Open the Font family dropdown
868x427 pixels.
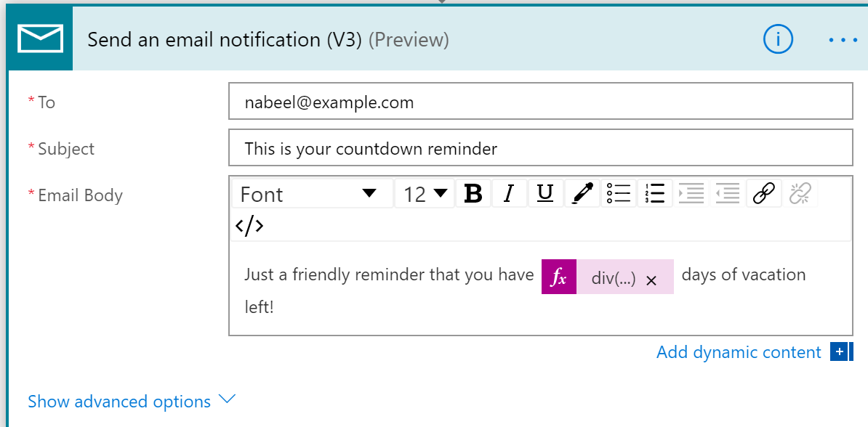(311, 193)
